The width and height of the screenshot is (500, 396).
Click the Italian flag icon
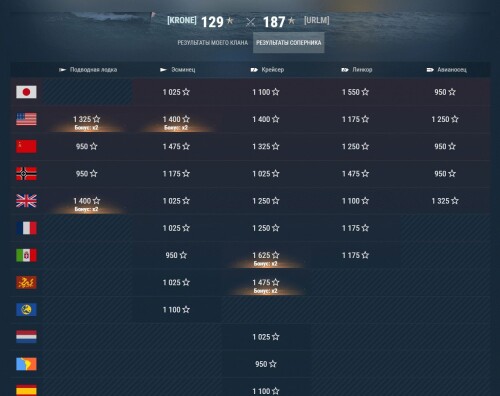coord(26,255)
